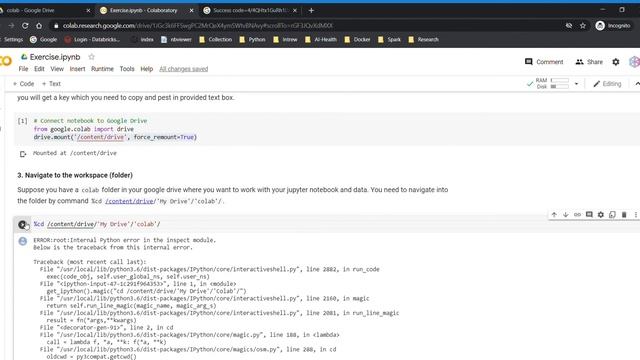Switch to the Success code tab
640x360 pixels.
coord(250,10)
